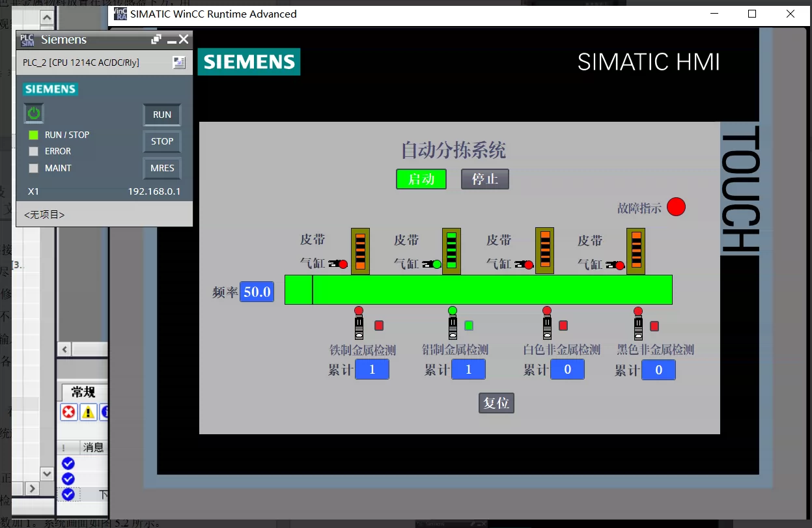Viewport: 812px width, 528px height.
Task: Show errors filter icon in message panel
Action: [x=69, y=412]
